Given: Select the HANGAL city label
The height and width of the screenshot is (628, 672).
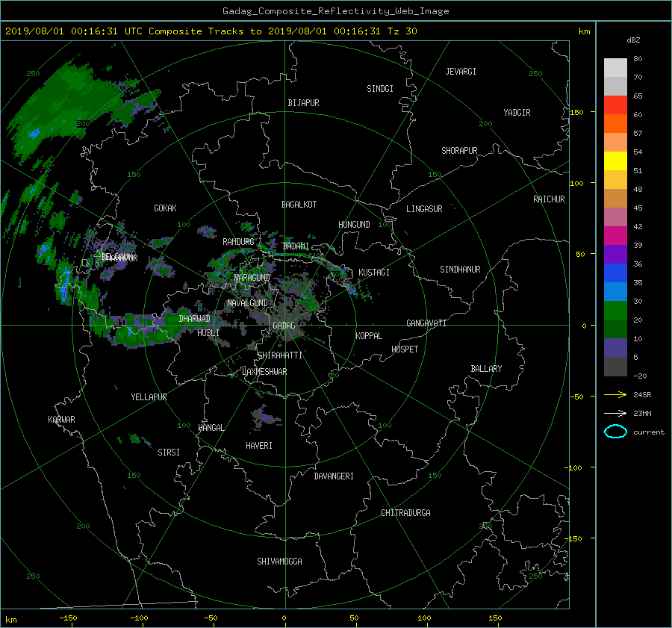Looking at the screenshot, I should 211,428.
